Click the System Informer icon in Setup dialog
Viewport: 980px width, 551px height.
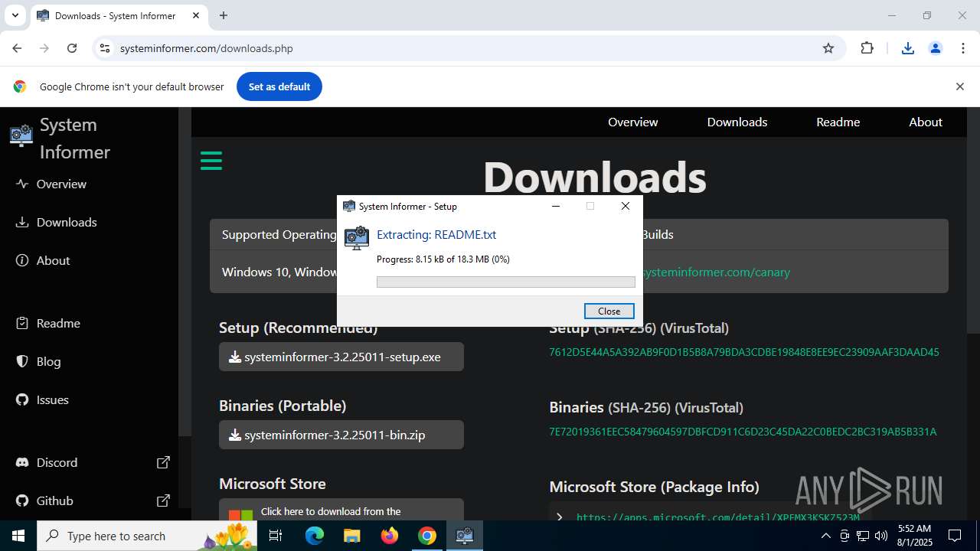click(357, 238)
